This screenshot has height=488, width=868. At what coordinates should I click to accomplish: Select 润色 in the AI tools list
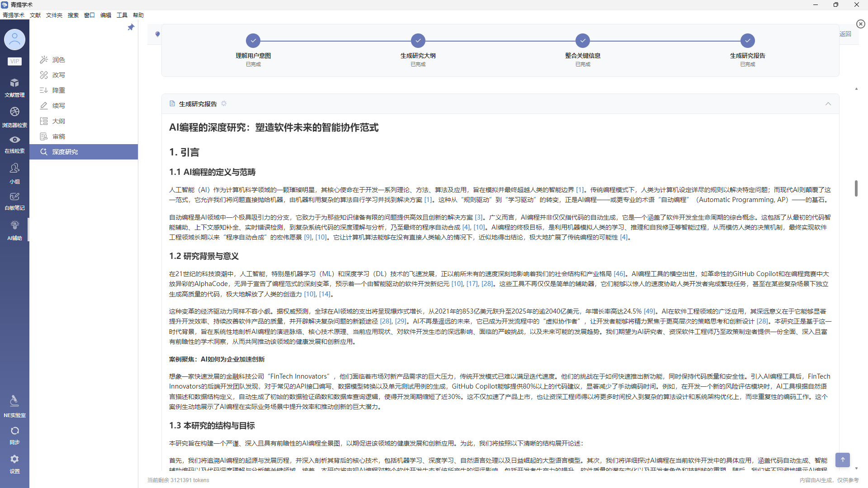click(58, 60)
